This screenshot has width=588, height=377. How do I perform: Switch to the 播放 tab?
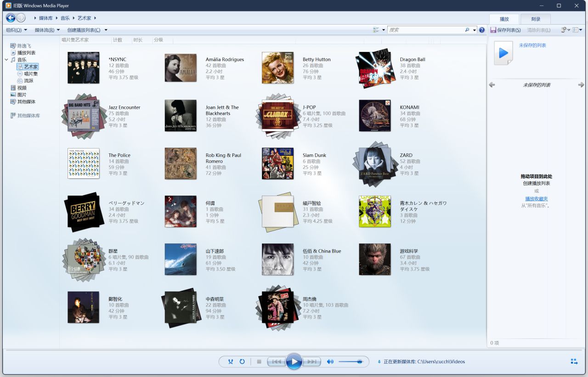[504, 19]
